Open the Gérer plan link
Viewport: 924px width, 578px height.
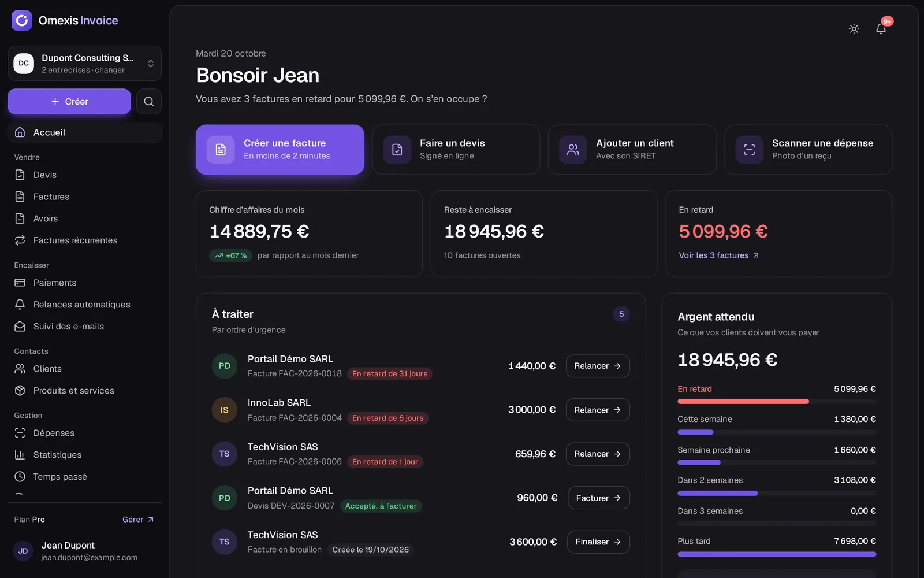click(x=138, y=520)
